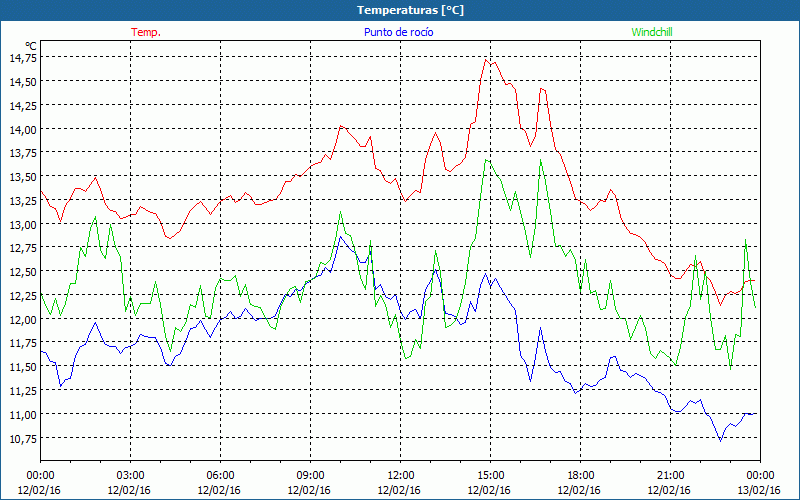Click the green windchill peak near 15:00

486,160
